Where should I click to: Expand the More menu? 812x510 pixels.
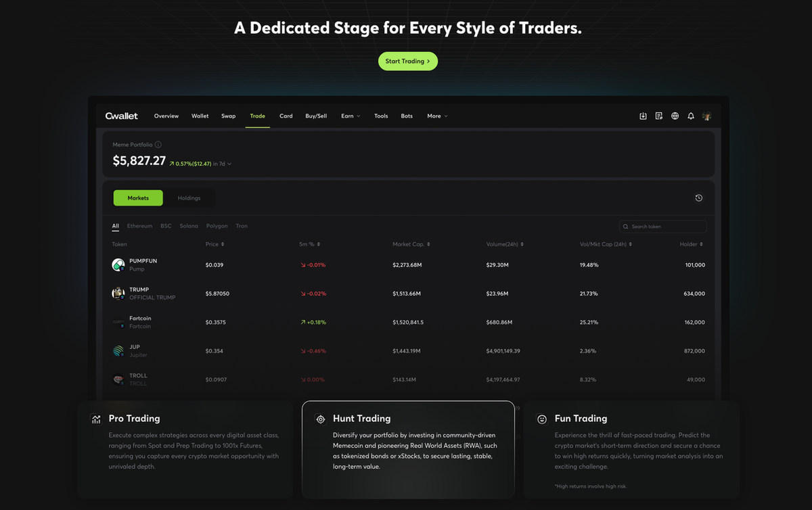tap(437, 116)
